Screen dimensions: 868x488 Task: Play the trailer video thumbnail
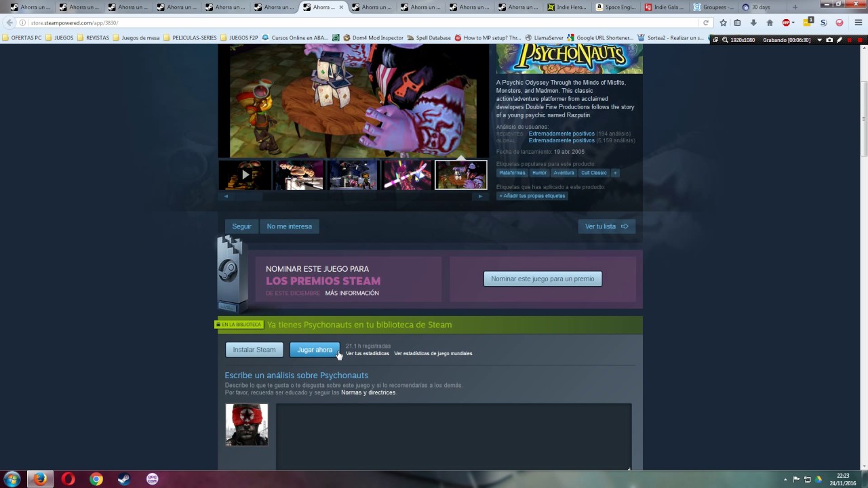245,175
